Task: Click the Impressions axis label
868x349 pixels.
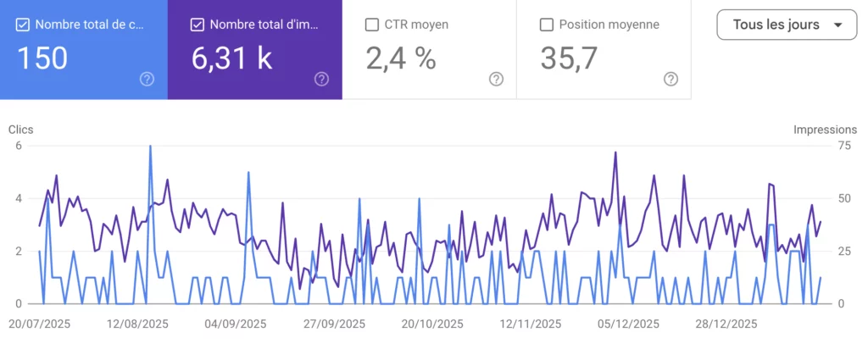Action: [825, 130]
